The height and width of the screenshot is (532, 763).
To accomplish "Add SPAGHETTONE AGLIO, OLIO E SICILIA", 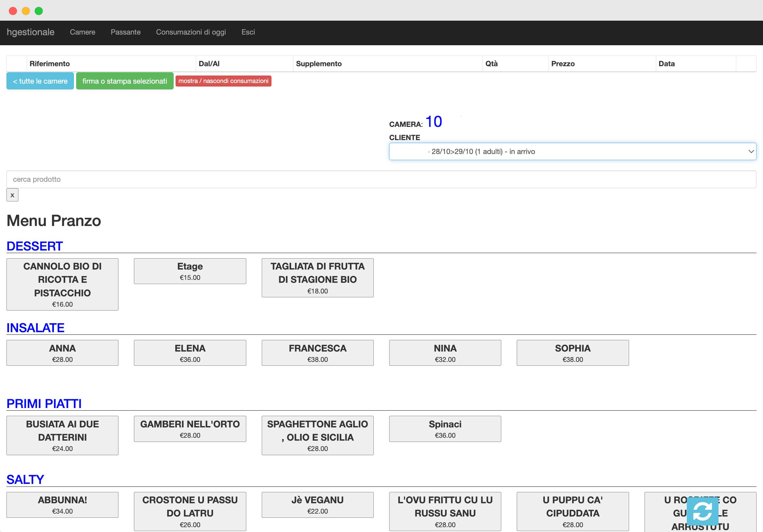I will click(x=318, y=435).
